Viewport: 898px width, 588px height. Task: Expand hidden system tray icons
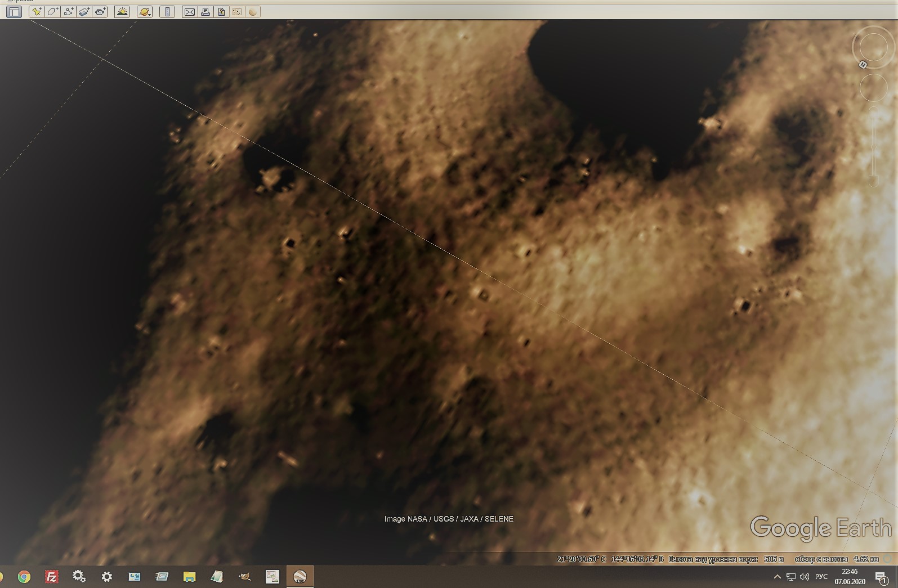pyautogui.click(x=777, y=577)
